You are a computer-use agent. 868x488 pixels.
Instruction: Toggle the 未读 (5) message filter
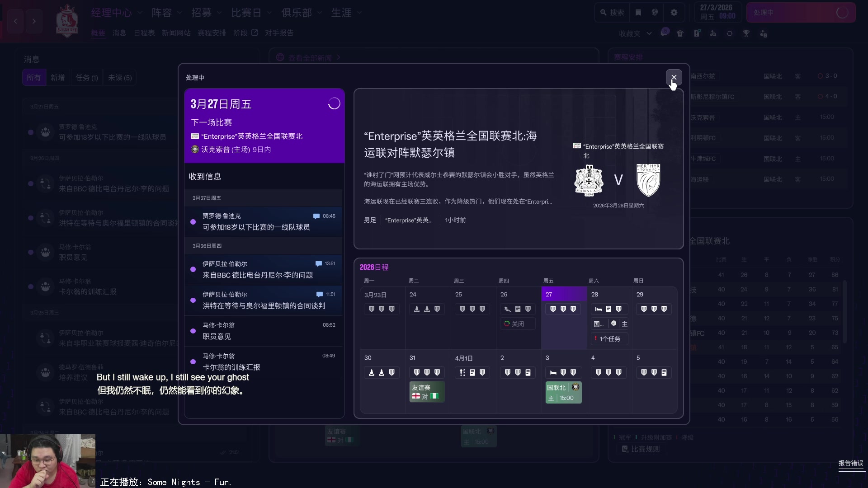click(x=119, y=78)
